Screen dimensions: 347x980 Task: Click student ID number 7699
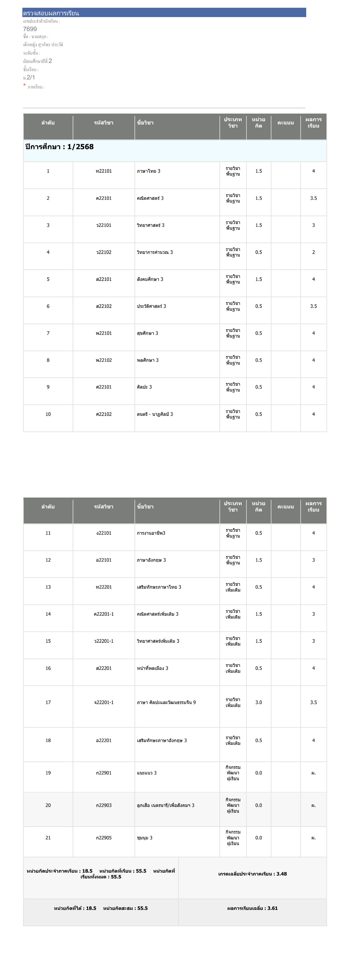point(30,29)
